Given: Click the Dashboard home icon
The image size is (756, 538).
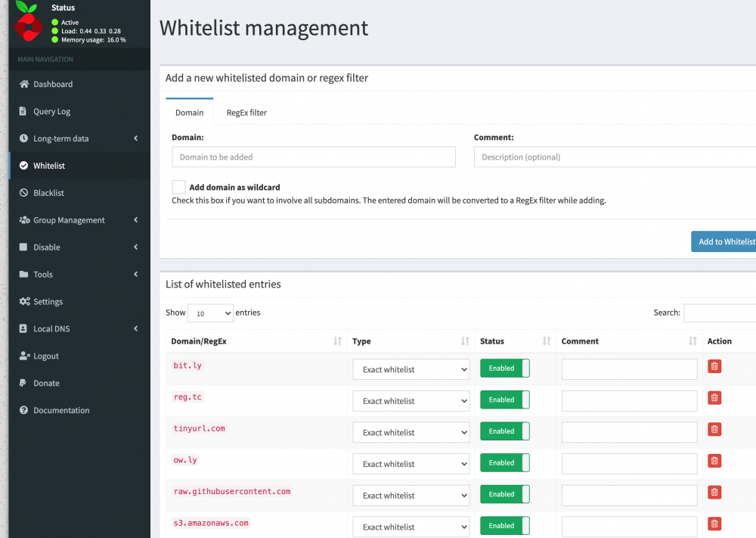Looking at the screenshot, I should (x=23, y=84).
